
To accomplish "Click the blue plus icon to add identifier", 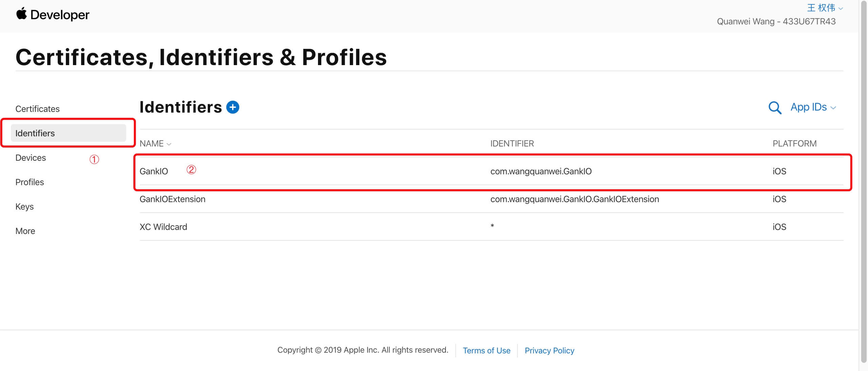I will click(232, 107).
